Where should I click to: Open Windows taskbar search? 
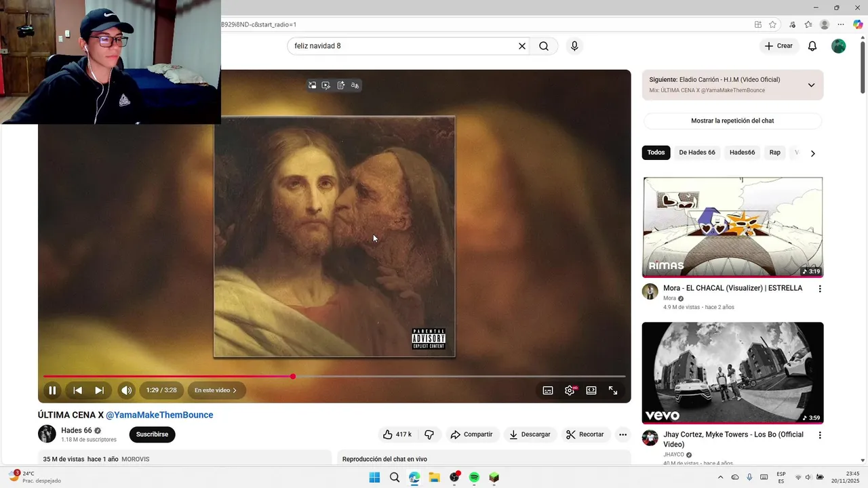tap(395, 477)
